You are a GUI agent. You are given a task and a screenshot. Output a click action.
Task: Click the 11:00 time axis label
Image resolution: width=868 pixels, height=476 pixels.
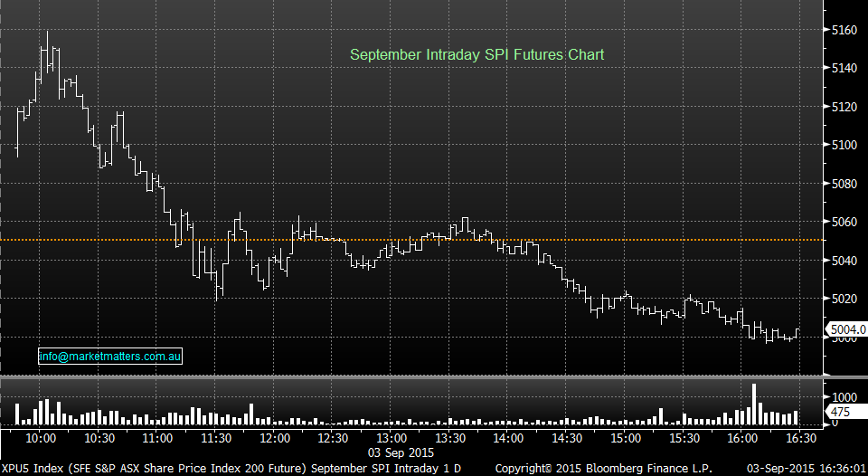[157, 438]
